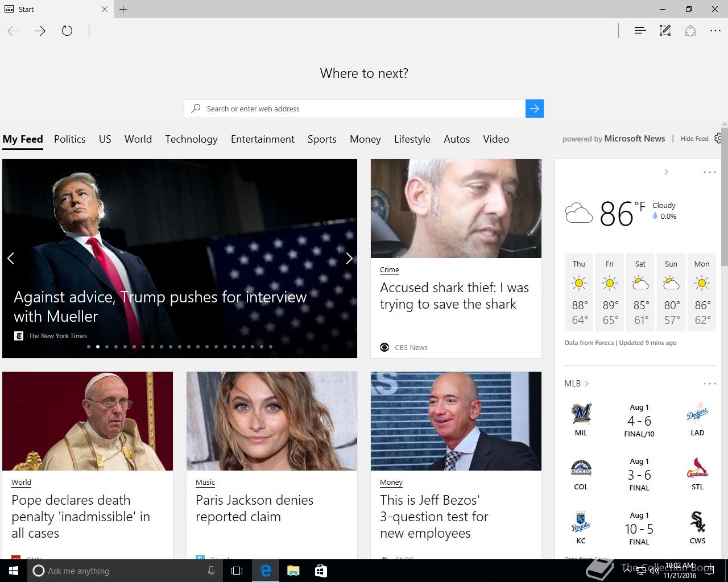Switch to the Lifestyle tab
The width and height of the screenshot is (728, 582).
click(412, 139)
